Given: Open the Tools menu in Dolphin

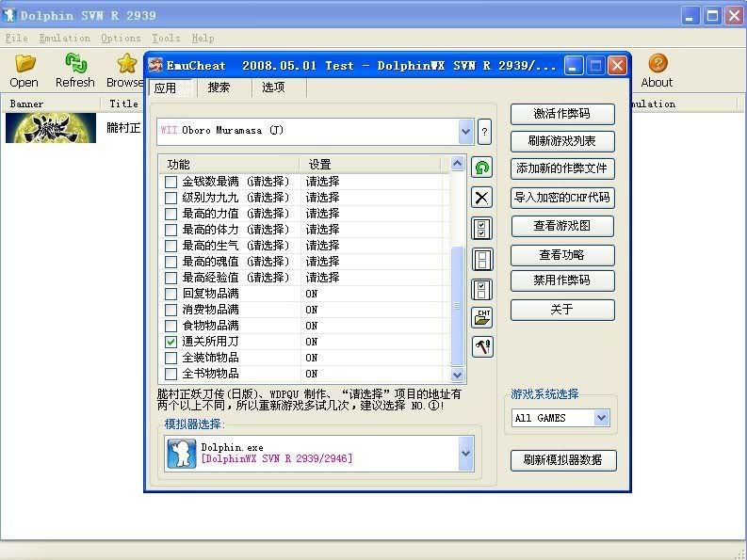Looking at the screenshot, I should [166, 38].
